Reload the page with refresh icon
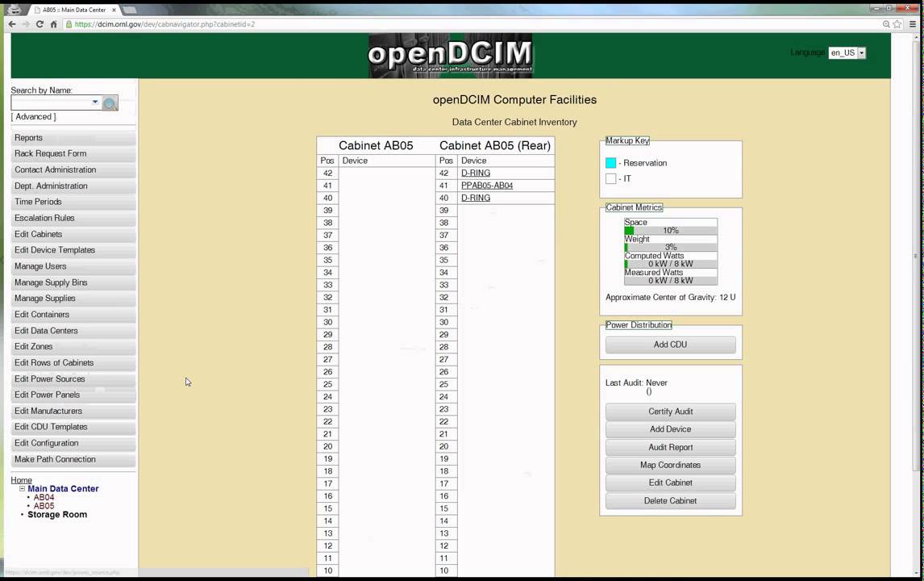Image resolution: width=924 pixels, height=581 pixels. 40,24
